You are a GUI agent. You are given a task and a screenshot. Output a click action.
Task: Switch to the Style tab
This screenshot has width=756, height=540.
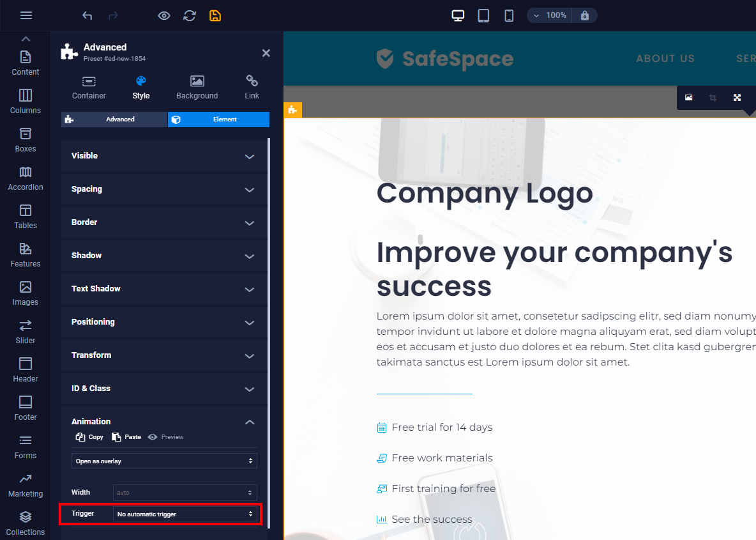[x=140, y=88]
